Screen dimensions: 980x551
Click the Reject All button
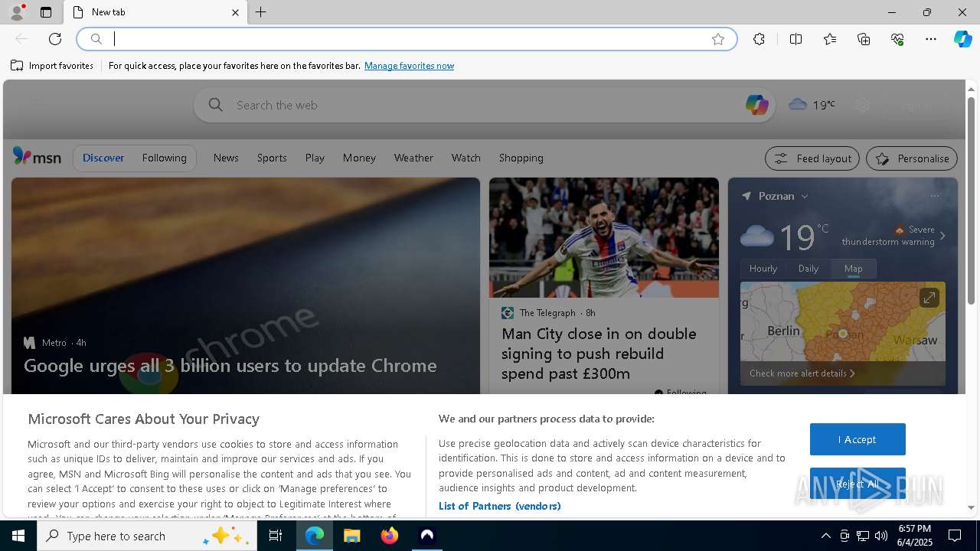[857, 484]
